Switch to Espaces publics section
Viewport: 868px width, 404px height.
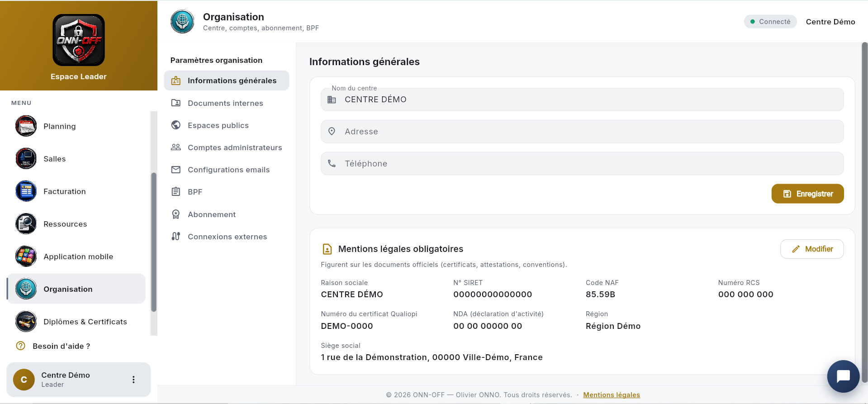227,125
